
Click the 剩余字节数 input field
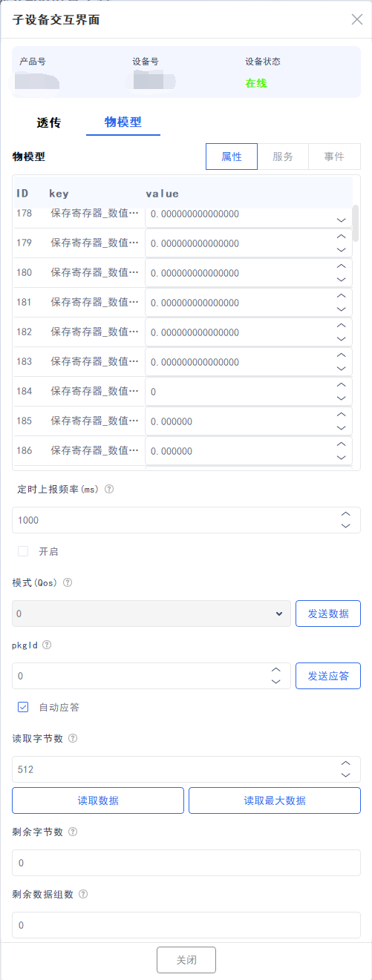coord(186,863)
